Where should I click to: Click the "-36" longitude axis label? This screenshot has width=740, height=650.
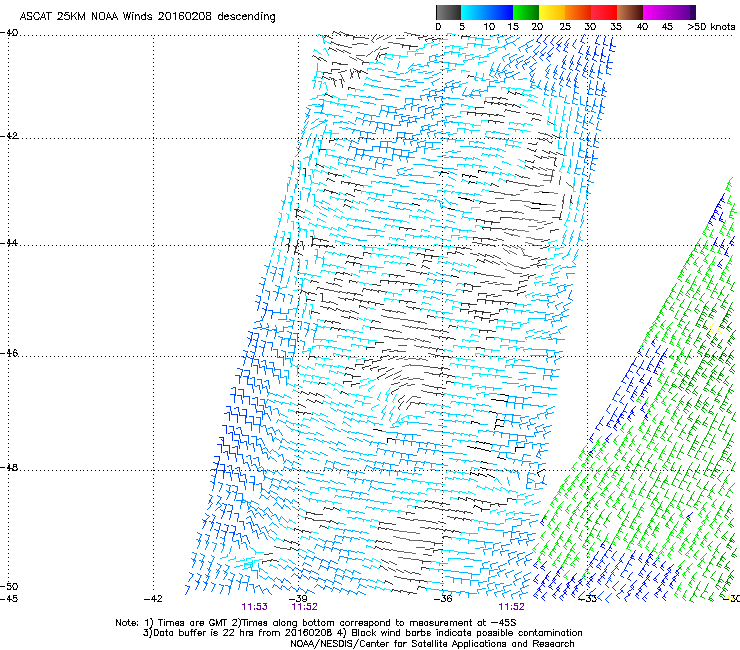443,599
